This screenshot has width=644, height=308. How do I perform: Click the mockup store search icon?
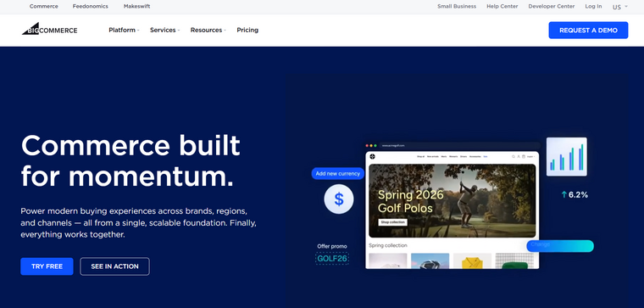pos(514,157)
